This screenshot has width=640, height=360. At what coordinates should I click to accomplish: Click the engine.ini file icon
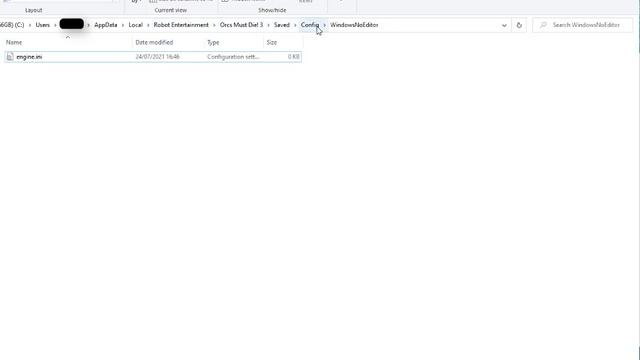point(10,57)
